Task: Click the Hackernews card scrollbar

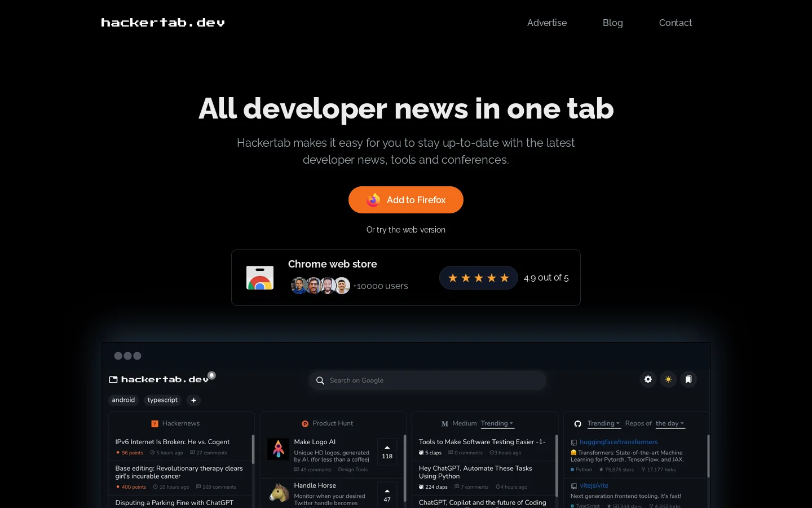Action: (x=253, y=449)
